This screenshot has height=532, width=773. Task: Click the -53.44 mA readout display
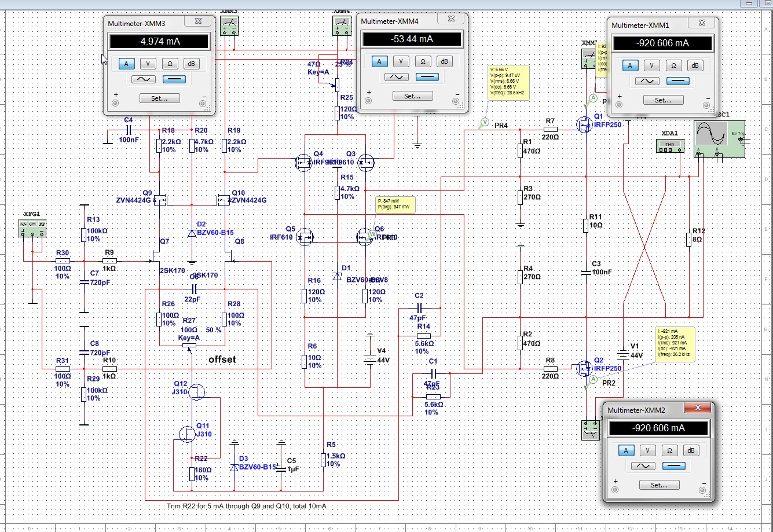pos(411,39)
